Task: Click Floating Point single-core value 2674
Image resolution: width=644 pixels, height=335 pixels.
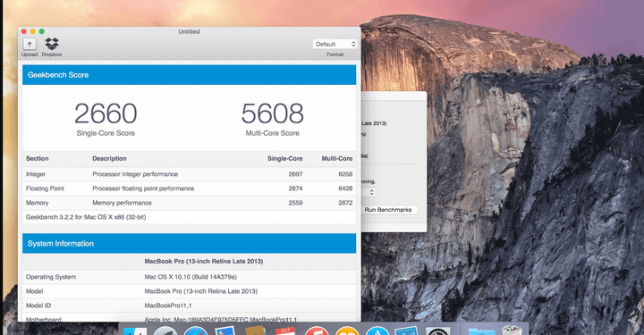Action: 295,188
